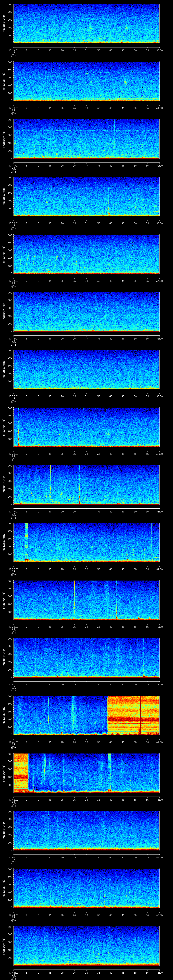
Task: Select the spectrogram panel starting at 17:31:00
Action: click(87, 139)
